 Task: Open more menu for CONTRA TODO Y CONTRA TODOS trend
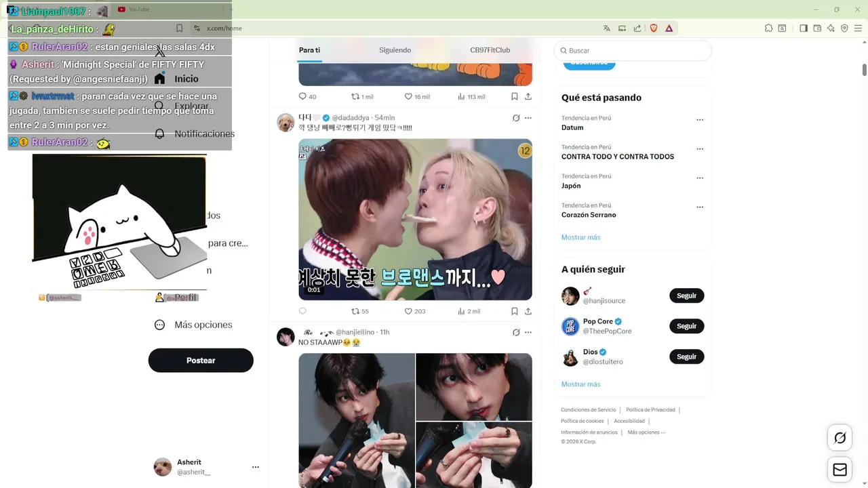coord(700,149)
